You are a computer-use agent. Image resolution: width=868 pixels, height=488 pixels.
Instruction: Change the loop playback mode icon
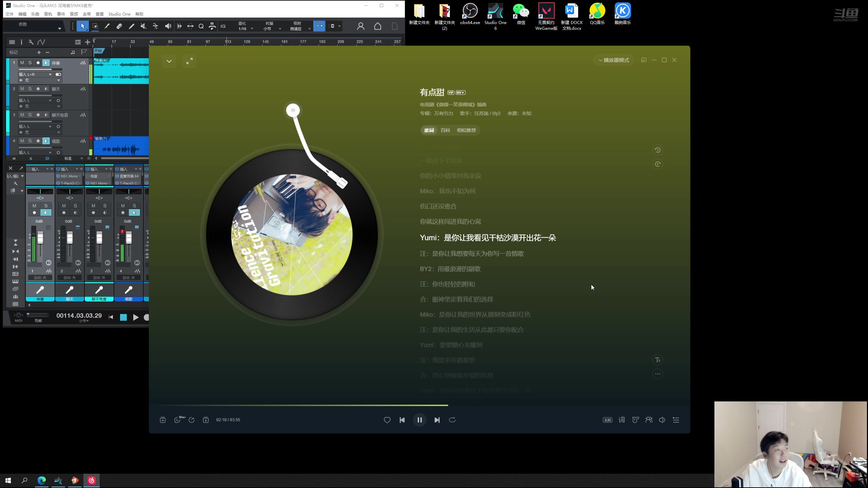(452, 420)
